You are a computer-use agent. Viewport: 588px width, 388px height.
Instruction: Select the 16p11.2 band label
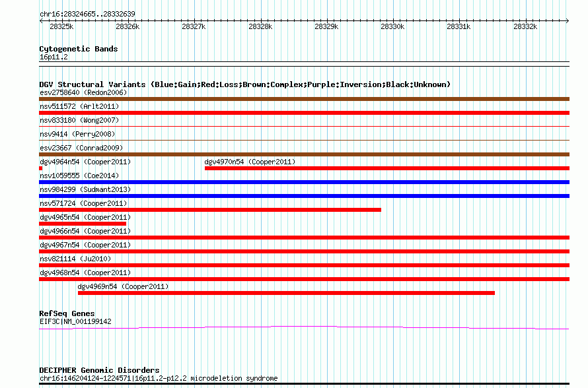coord(54,57)
